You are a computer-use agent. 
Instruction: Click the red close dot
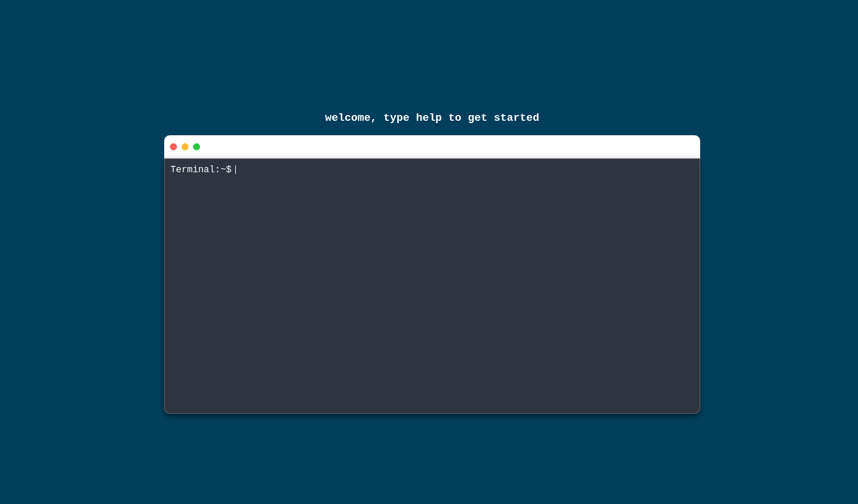pyautogui.click(x=173, y=147)
